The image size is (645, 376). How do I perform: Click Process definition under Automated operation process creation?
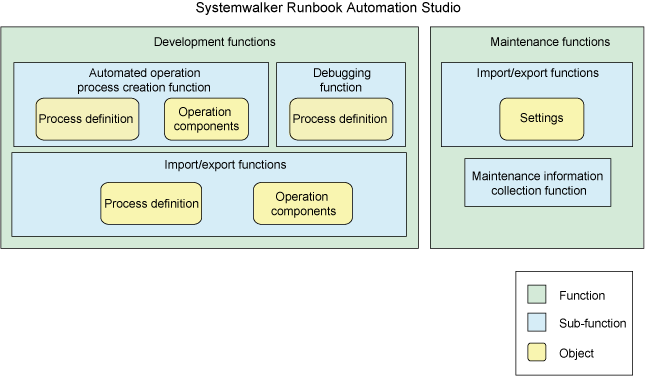coord(87,119)
